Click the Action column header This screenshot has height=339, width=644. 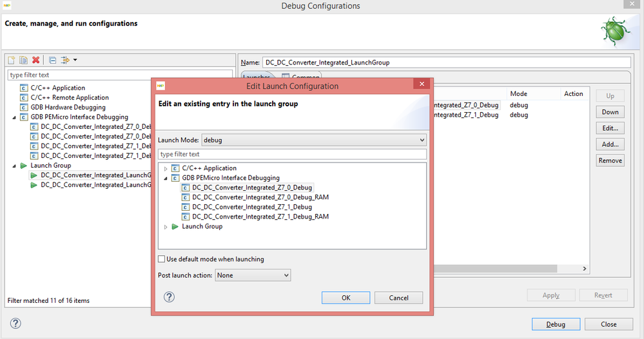[x=575, y=93]
